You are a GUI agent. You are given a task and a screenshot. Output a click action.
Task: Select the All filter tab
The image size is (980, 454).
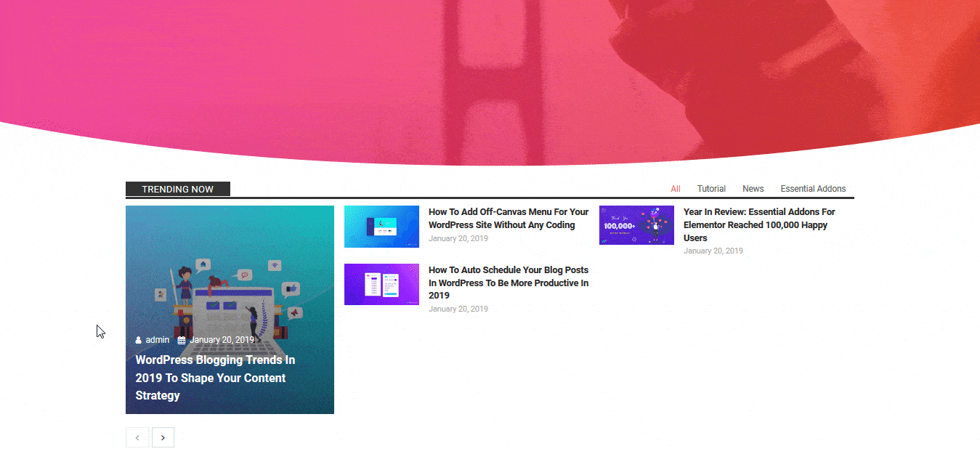[676, 189]
